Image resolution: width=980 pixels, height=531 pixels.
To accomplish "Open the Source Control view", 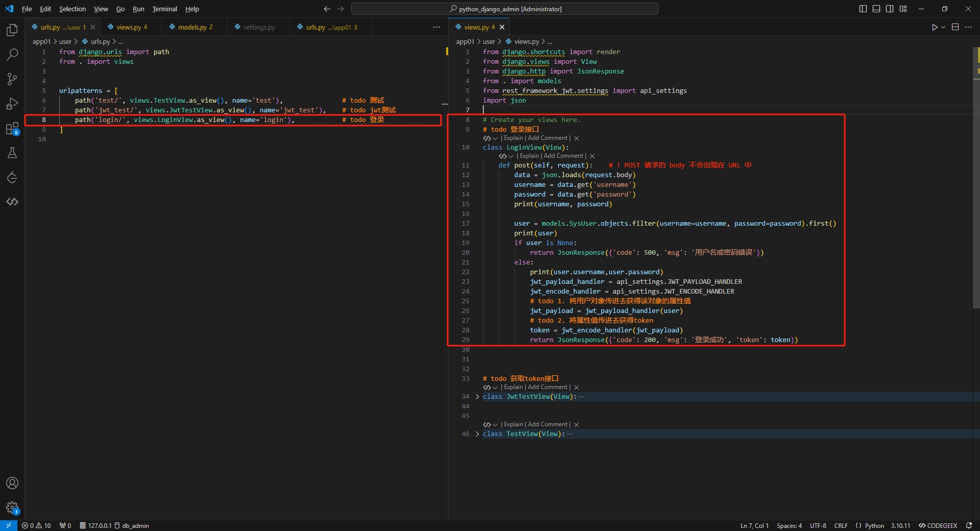I will coord(12,79).
